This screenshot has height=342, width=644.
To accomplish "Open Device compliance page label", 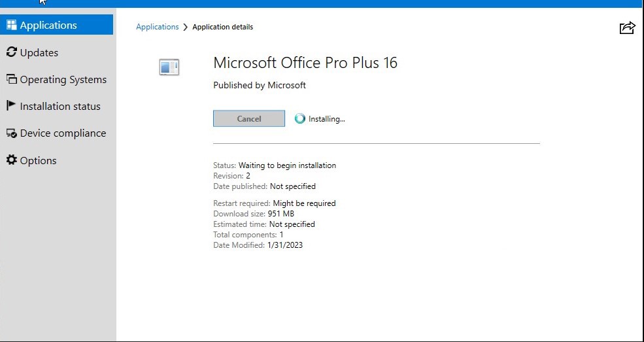I will pyautogui.click(x=63, y=133).
